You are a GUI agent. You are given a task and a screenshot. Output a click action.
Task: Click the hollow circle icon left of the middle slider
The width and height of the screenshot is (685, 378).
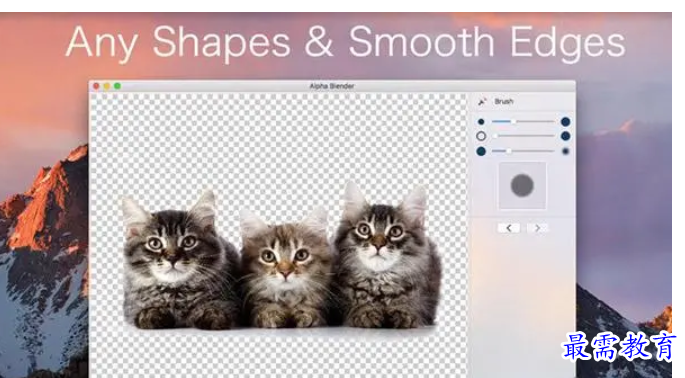pos(481,136)
